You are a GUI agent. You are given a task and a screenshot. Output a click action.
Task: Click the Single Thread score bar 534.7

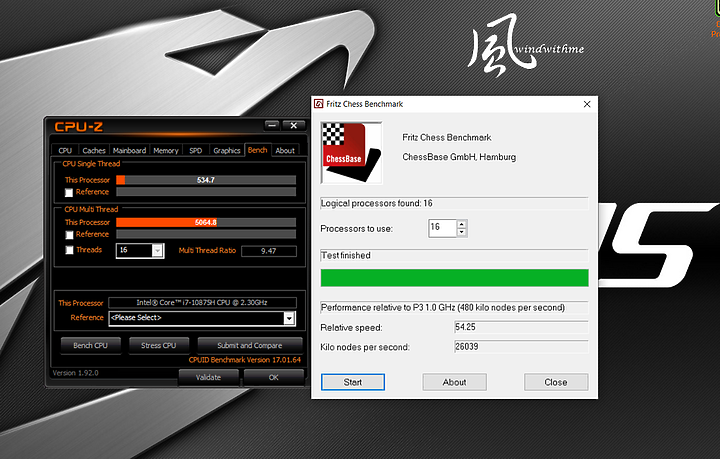(206, 180)
